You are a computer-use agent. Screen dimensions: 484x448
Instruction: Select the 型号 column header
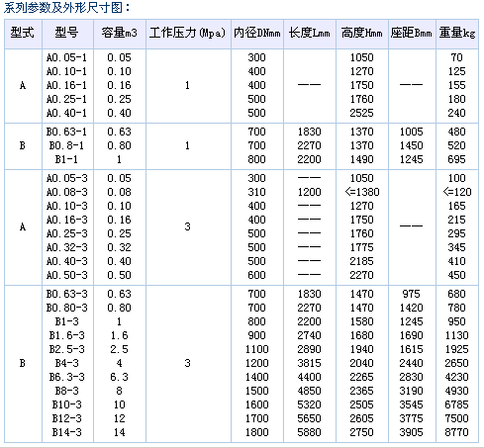tap(67, 34)
